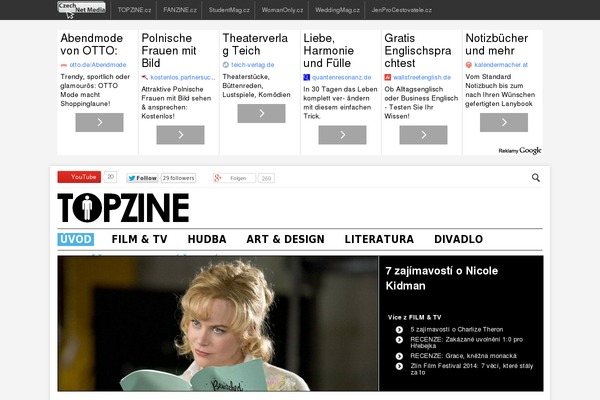This screenshot has height=400, width=600.
Task: Click the Polnische Frauen mit Bild headline
Action: (x=169, y=51)
